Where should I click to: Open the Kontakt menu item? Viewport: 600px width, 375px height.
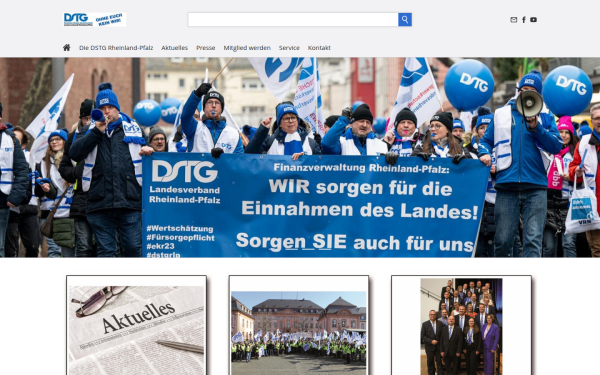(319, 48)
